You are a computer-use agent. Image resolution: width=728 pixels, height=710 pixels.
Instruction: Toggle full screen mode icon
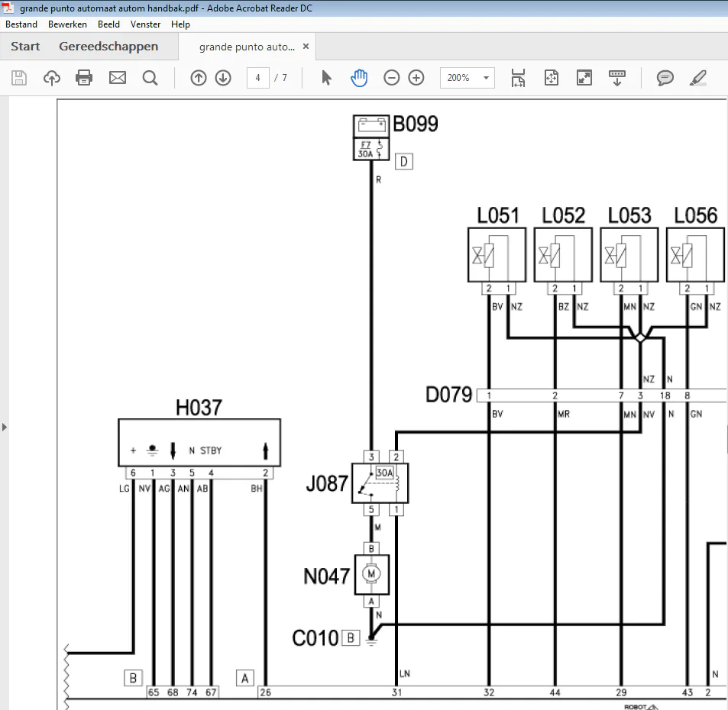(584, 78)
